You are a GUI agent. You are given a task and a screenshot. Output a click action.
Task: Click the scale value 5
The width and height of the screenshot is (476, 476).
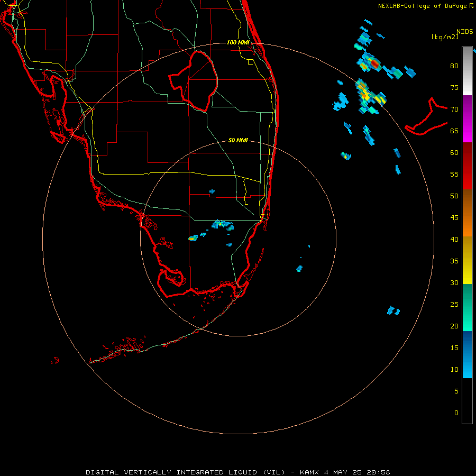[456, 391]
